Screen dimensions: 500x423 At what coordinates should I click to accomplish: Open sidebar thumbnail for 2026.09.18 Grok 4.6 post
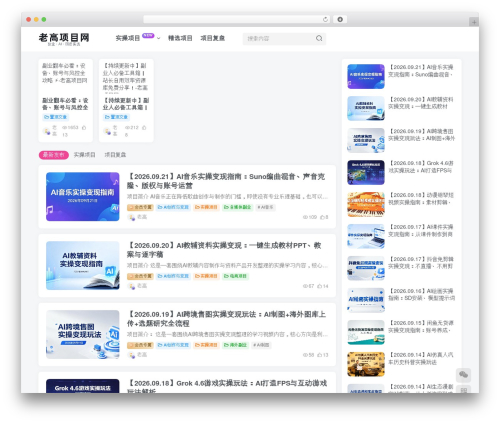[366, 173]
